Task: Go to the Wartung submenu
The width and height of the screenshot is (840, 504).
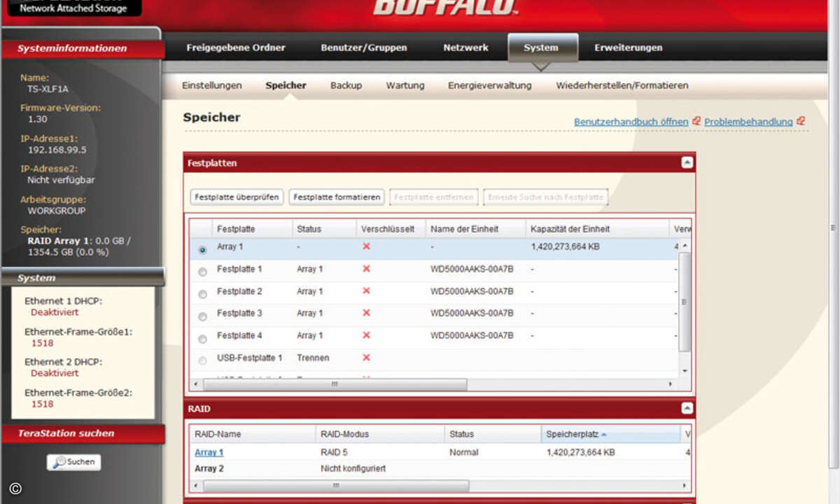Action: [x=405, y=85]
